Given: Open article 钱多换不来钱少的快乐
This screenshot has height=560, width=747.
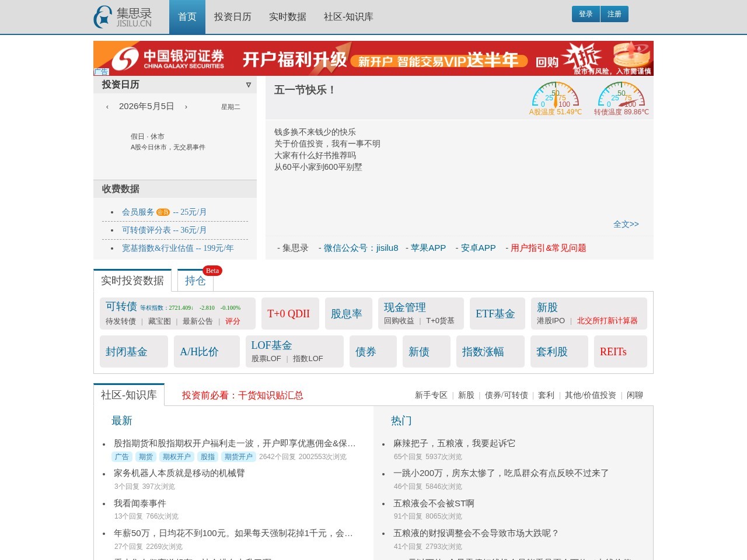Looking at the screenshot, I should (x=315, y=132).
